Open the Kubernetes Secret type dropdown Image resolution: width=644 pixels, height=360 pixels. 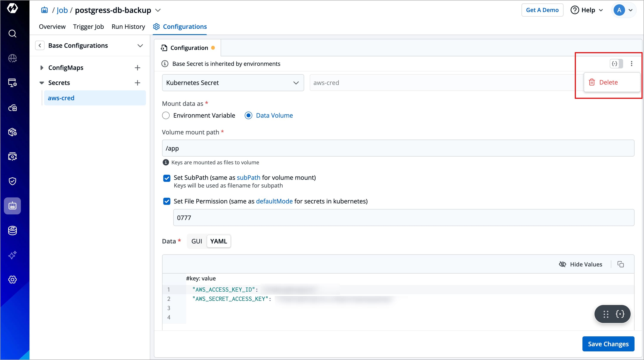pos(233,83)
